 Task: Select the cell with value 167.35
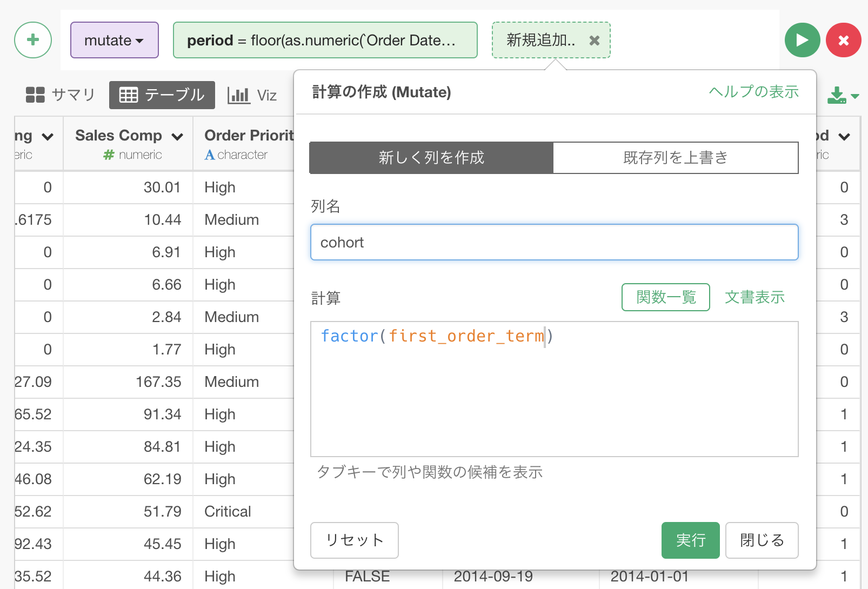pos(128,382)
